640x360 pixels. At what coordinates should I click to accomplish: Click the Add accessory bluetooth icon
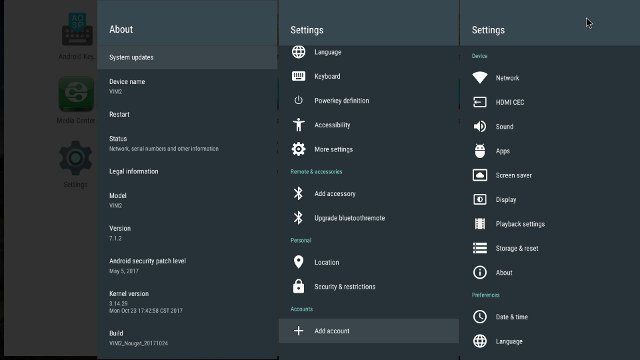point(298,193)
